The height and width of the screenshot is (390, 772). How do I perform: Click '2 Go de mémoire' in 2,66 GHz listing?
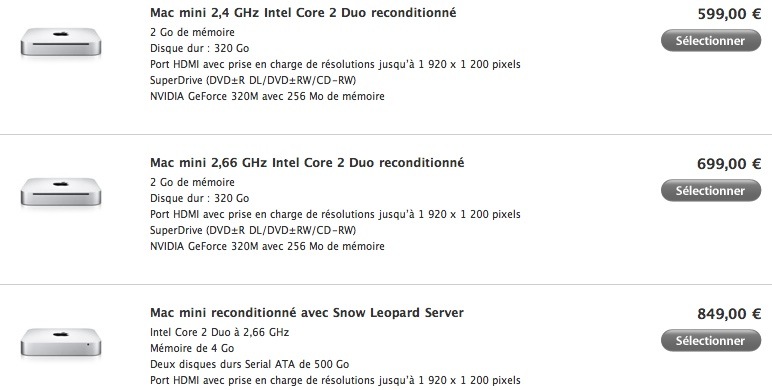tap(192, 182)
